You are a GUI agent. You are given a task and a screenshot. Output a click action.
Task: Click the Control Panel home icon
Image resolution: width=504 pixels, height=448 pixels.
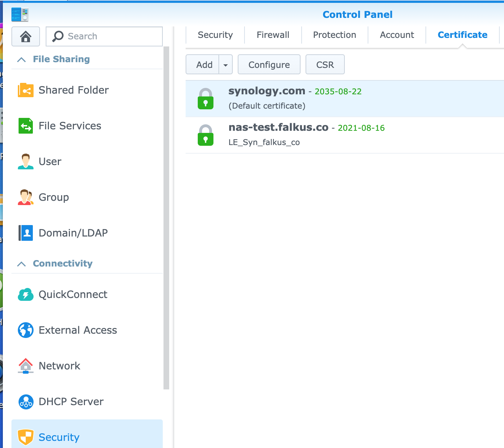coord(25,36)
